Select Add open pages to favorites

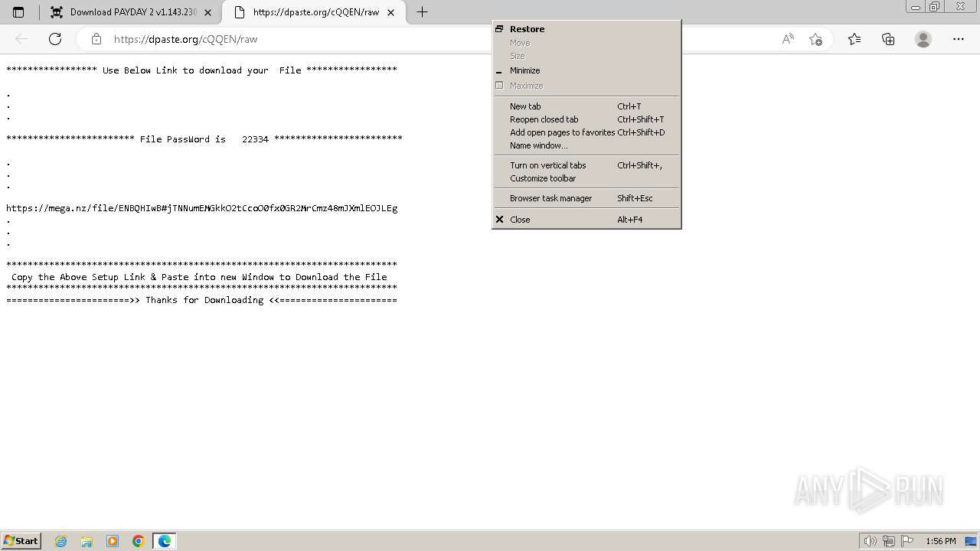tap(586, 132)
